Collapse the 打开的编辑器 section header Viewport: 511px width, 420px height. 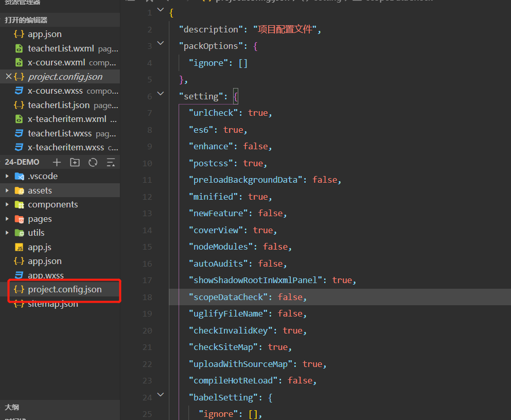[x=60, y=20]
